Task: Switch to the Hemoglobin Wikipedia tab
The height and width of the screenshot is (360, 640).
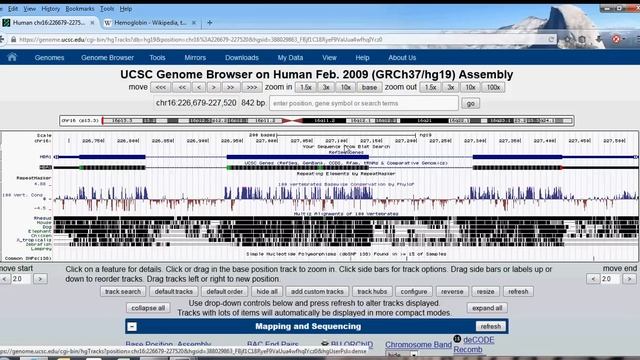Action: click(x=150, y=23)
